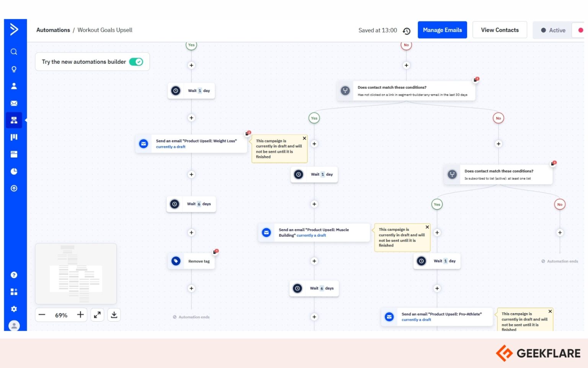Image resolution: width=588 pixels, height=368 pixels.
Task: Open the lightbulb ideas icon in sidebar
Action: pyautogui.click(x=14, y=69)
